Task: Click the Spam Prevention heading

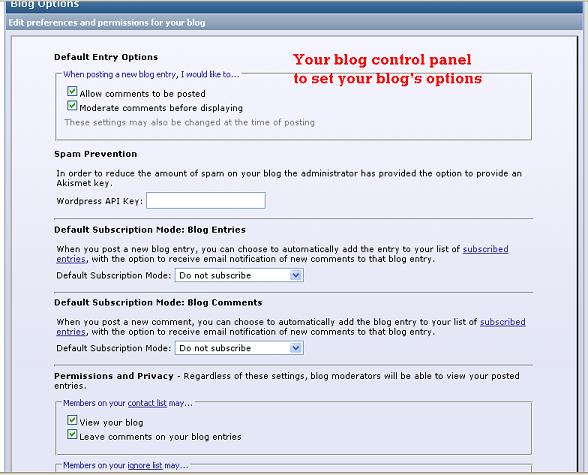Action: [96, 154]
